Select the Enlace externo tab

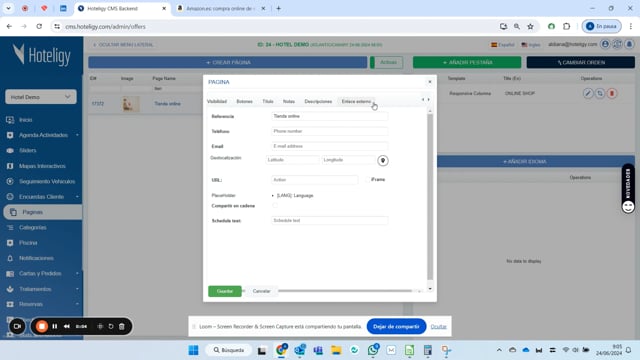[356, 102]
